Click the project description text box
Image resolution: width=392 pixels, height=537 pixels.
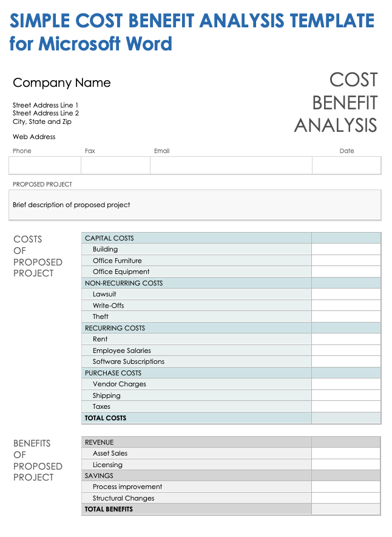click(x=195, y=205)
